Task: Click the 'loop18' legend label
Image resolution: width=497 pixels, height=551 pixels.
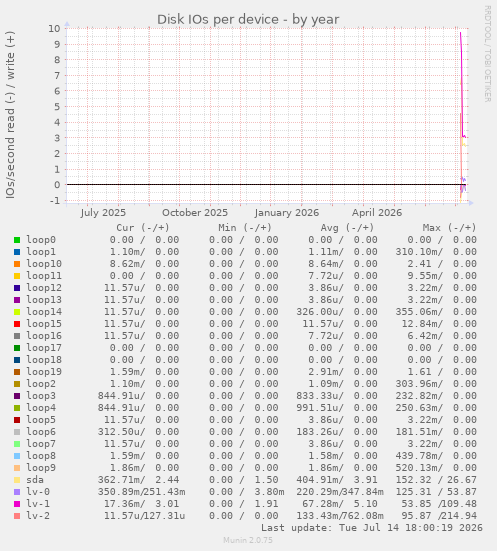Action: click(x=44, y=360)
